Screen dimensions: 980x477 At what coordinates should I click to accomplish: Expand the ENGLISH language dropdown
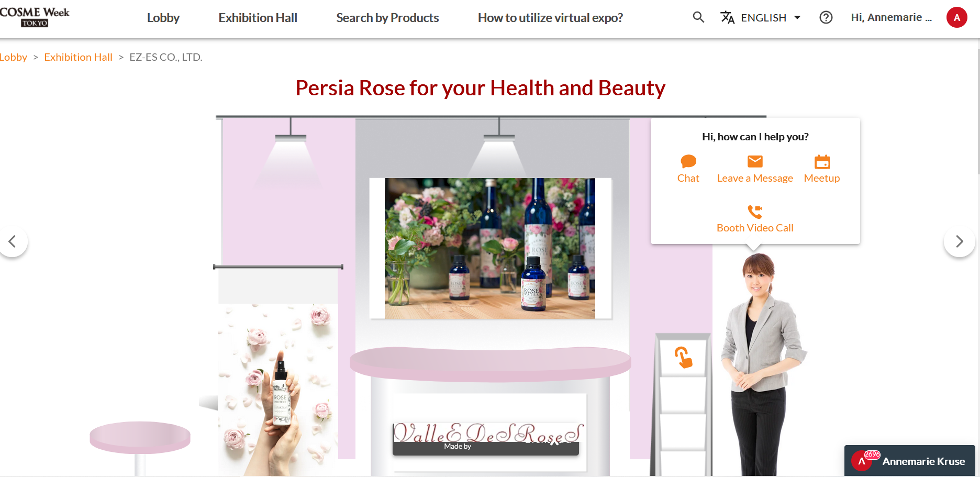pyautogui.click(x=771, y=17)
